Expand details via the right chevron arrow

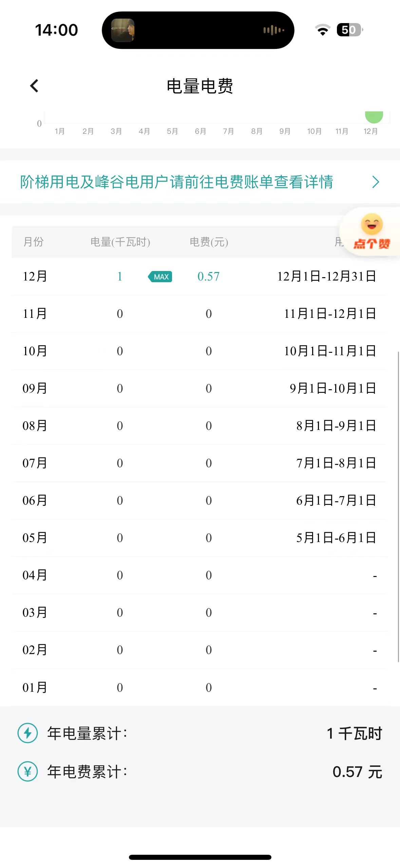click(375, 182)
